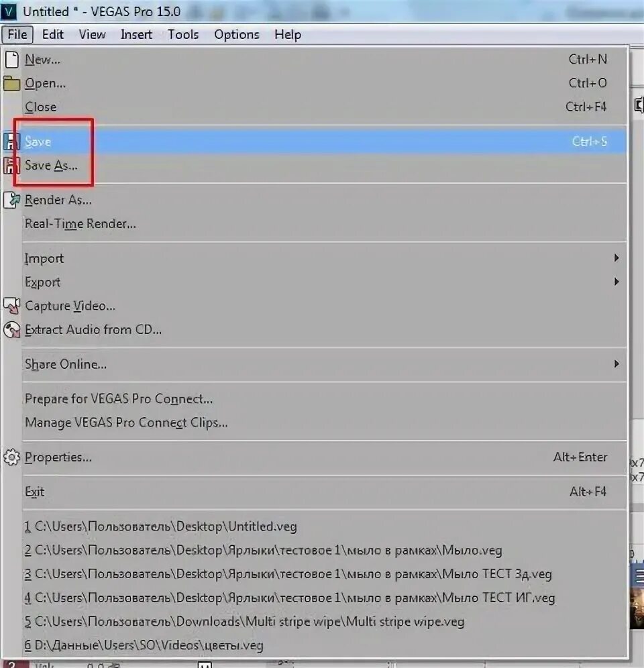Open recent file 3 Мыло ТЕСТ 3д.veg
644x668 pixels.
(x=315, y=574)
